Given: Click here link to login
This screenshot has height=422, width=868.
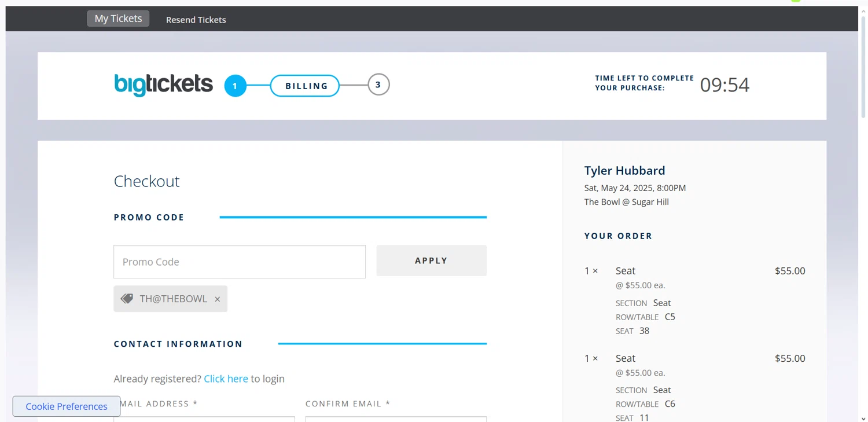Looking at the screenshot, I should pyautogui.click(x=226, y=379).
